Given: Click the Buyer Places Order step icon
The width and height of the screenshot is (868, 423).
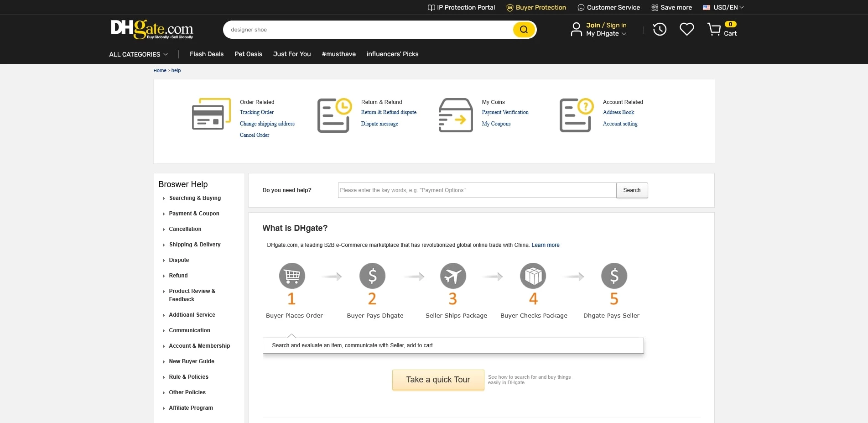Looking at the screenshot, I should (x=292, y=276).
